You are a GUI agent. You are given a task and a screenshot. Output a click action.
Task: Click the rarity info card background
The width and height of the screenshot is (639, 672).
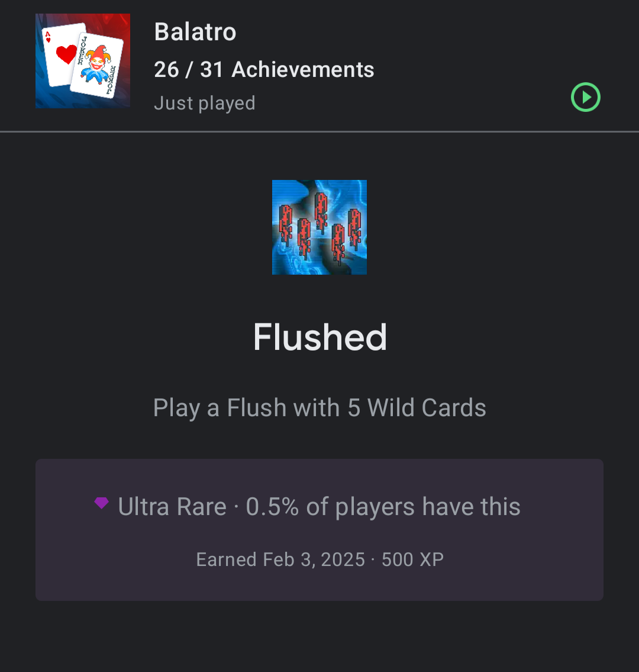click(x=319, y=530)
